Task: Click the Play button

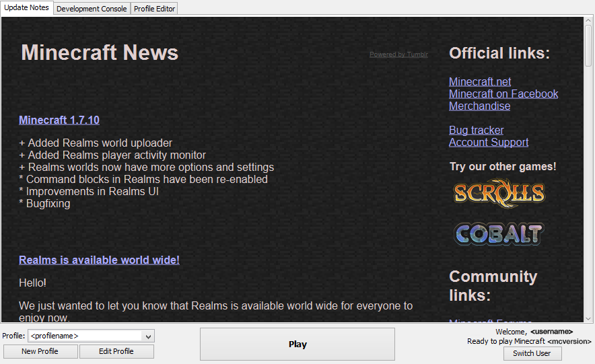Action: point(297,344)
